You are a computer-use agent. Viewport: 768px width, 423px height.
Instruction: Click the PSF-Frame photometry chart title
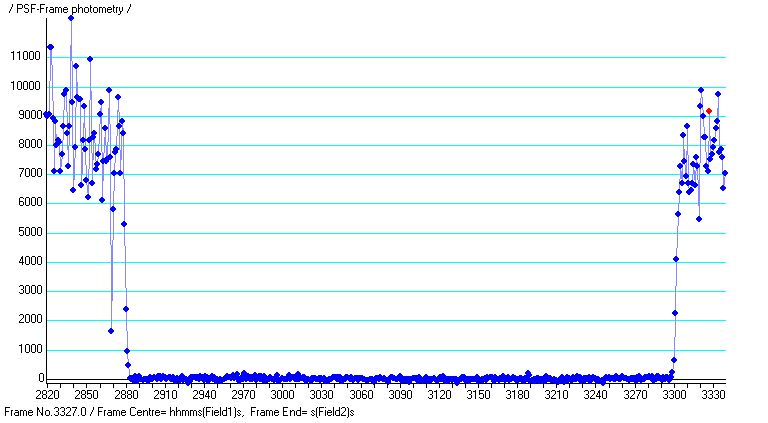point(68,9)
